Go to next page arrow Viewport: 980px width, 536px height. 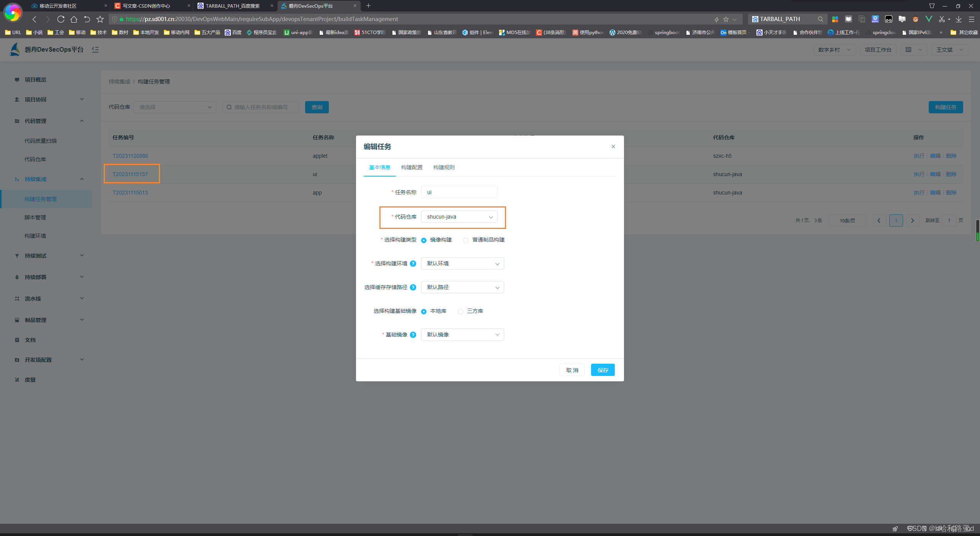pos(912,221)
